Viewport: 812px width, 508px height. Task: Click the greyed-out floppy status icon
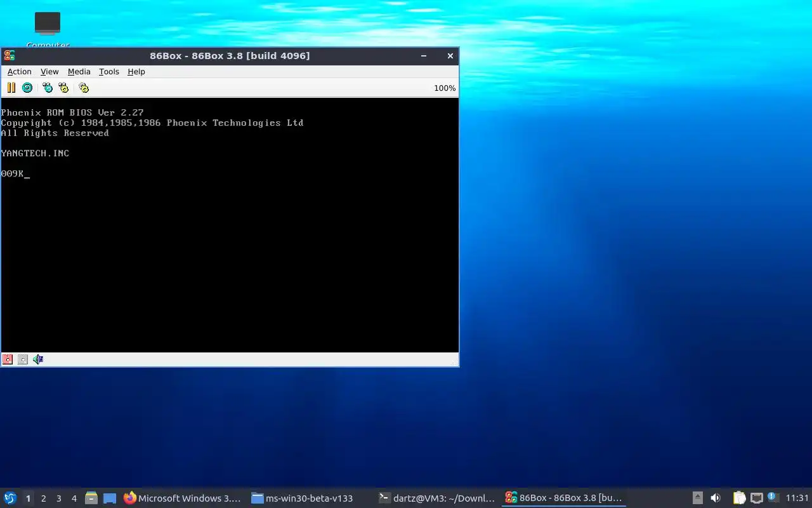pyautogui.click(x=23, y=359)
